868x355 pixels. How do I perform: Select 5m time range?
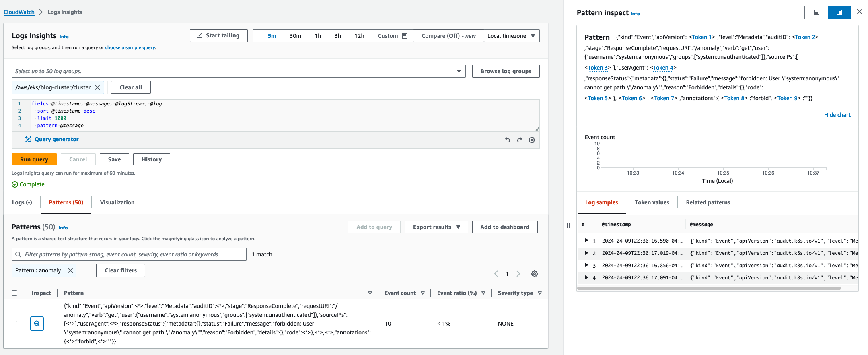click(272, 36)
